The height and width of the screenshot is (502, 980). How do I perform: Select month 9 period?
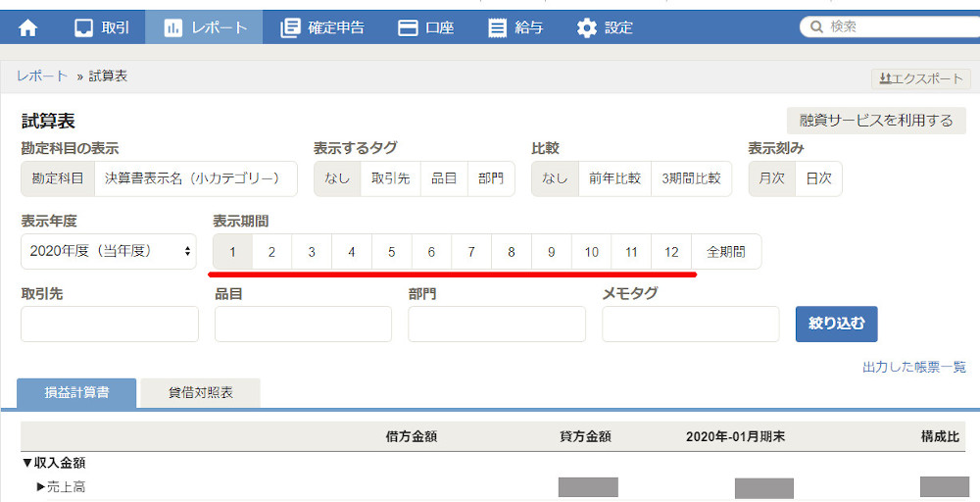click(552, 252)
